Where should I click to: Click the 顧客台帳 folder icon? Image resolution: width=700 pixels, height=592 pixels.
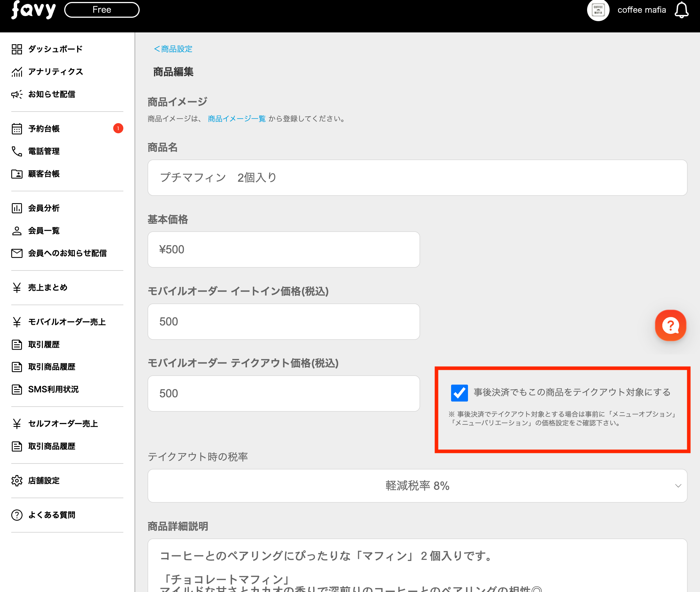17,174
